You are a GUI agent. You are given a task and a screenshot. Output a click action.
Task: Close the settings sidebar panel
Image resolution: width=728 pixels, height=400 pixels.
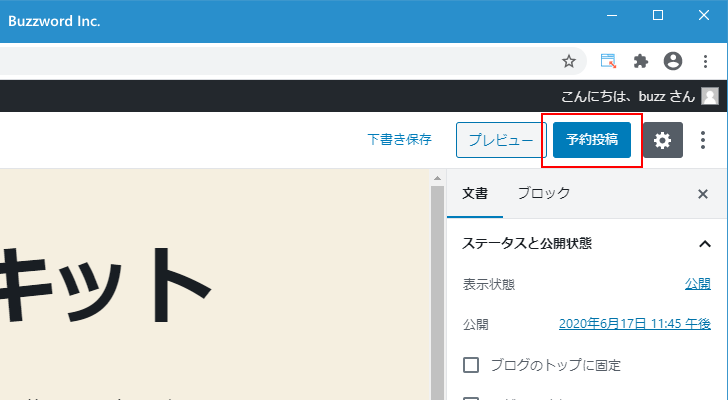click(x=703, y=194)
